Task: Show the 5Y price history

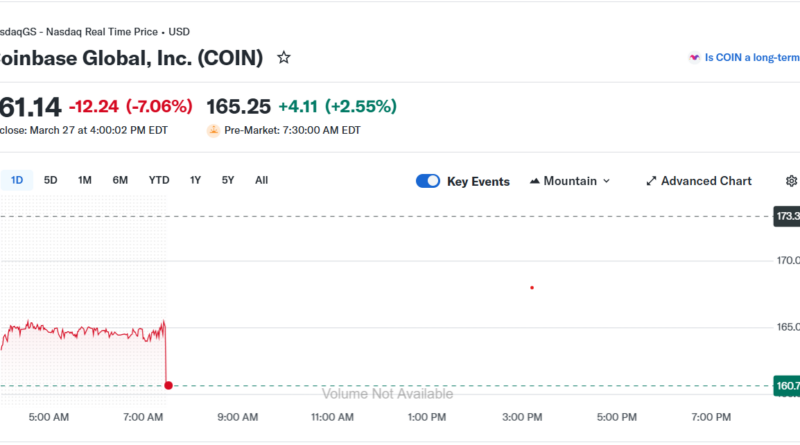Action: tap(228, 180)
